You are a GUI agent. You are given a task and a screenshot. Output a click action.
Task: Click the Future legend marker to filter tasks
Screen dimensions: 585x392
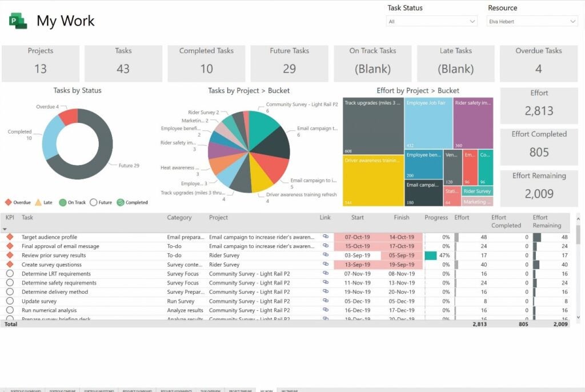(x=94, y=202)
